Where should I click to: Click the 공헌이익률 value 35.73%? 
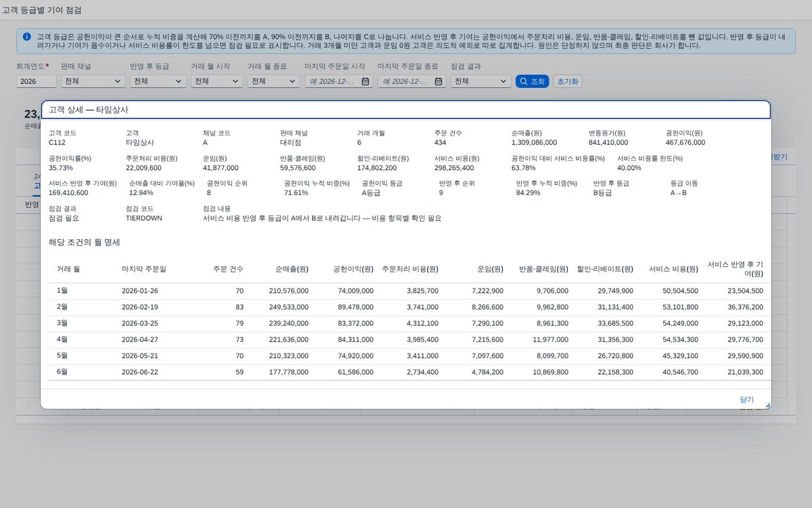pos(61,167)
